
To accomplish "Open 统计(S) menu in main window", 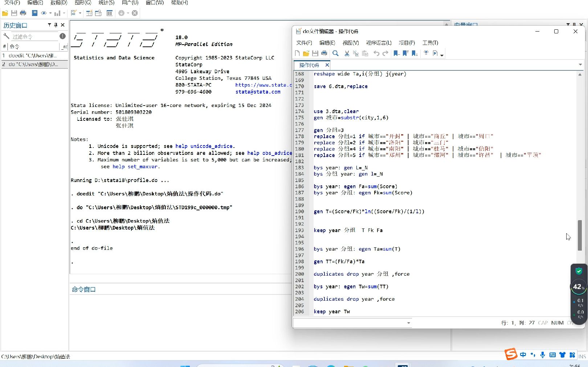I will [106, 3].
